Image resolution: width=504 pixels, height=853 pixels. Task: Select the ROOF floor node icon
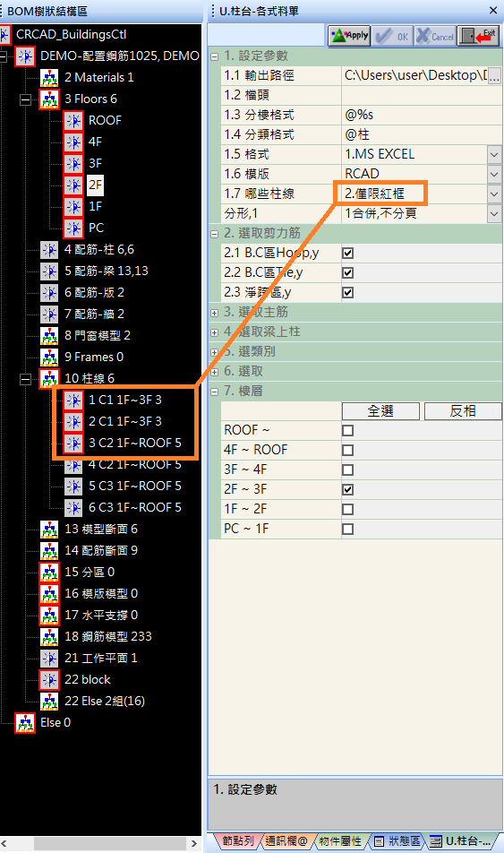pos(73,120)
